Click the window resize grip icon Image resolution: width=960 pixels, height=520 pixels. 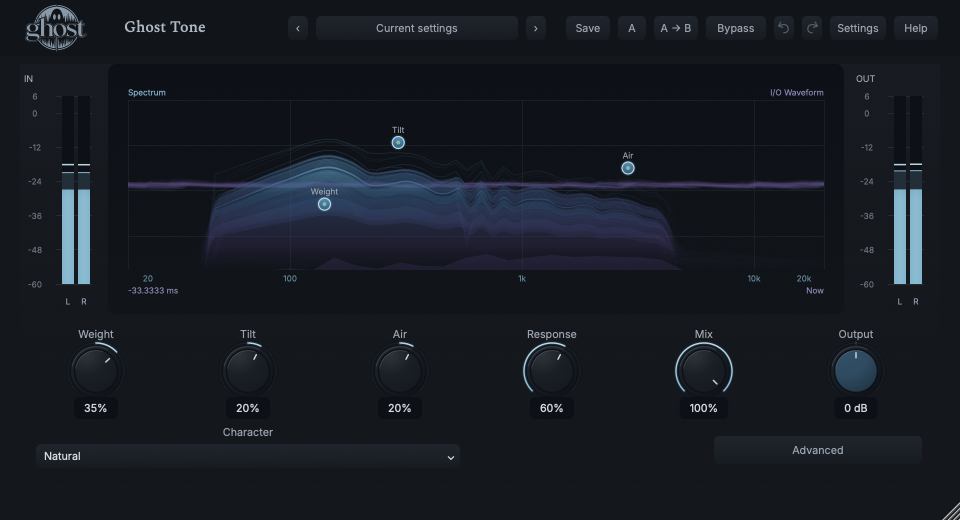[x=951, y=511]
